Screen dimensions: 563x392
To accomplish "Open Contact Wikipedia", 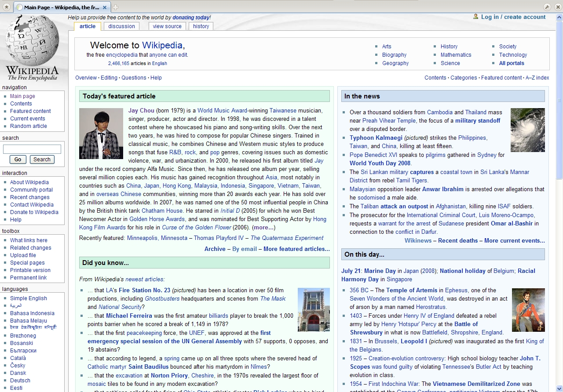I will (x=32, y=205).
